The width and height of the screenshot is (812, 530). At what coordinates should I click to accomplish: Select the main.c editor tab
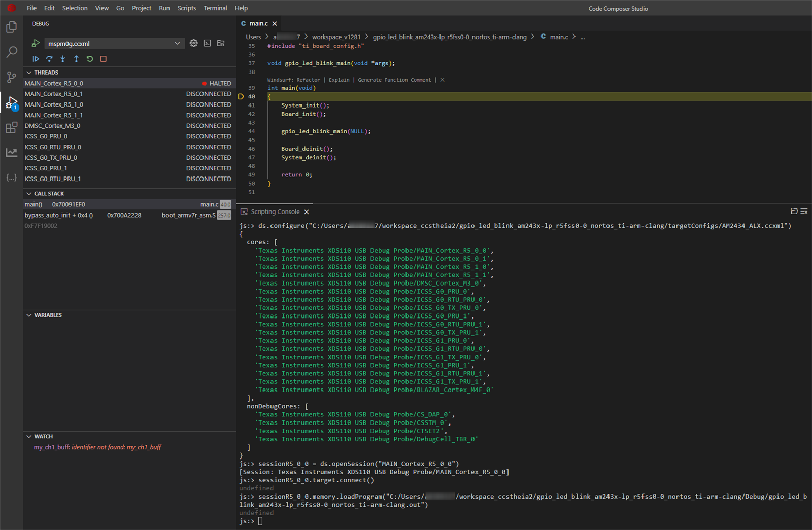pos(258,23)
